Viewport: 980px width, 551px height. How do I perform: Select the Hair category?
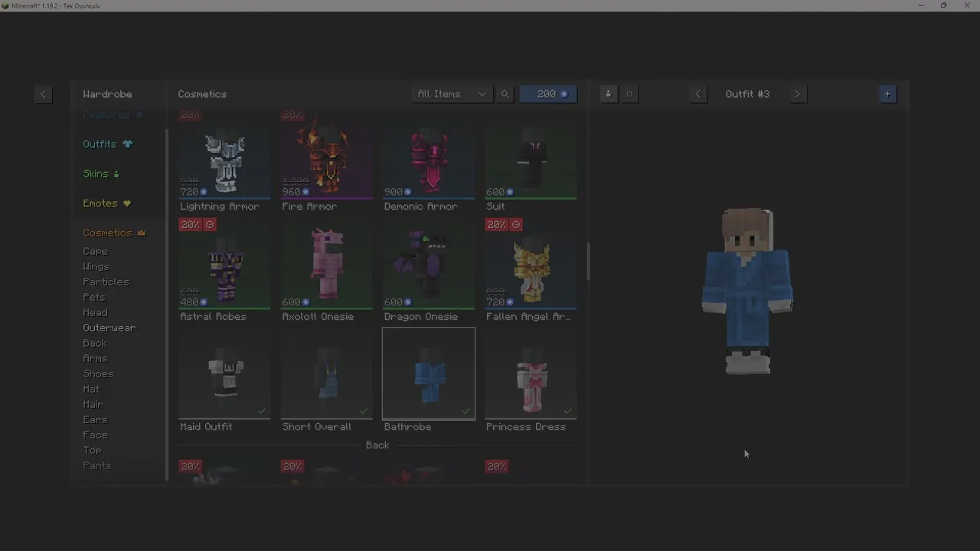coord(93,404)
